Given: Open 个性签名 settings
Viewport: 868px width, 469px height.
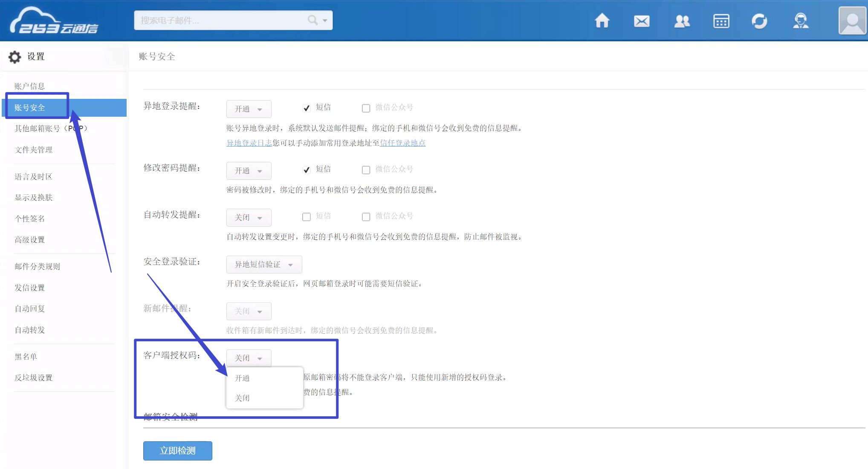Looking at the screenshot, I should [29, 219].
